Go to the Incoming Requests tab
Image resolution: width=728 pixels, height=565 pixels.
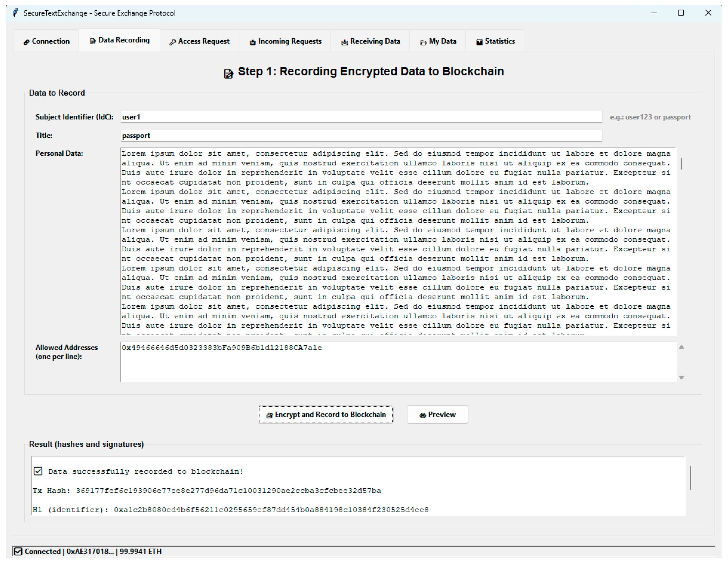point(285,41)
